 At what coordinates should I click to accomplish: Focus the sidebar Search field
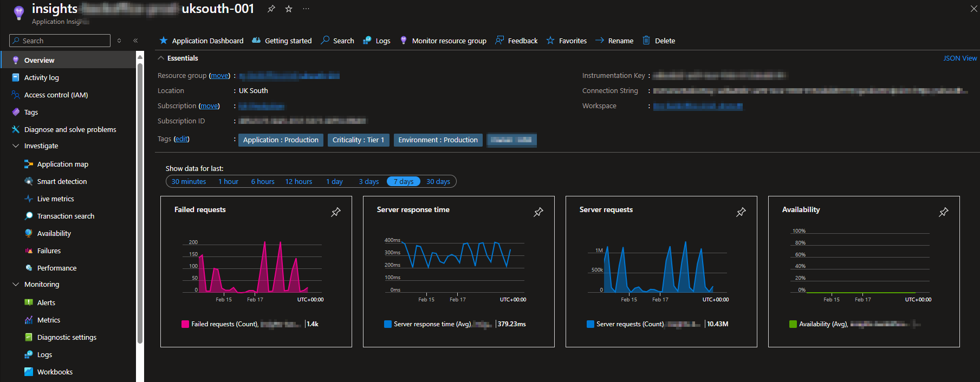click(60, 41)
